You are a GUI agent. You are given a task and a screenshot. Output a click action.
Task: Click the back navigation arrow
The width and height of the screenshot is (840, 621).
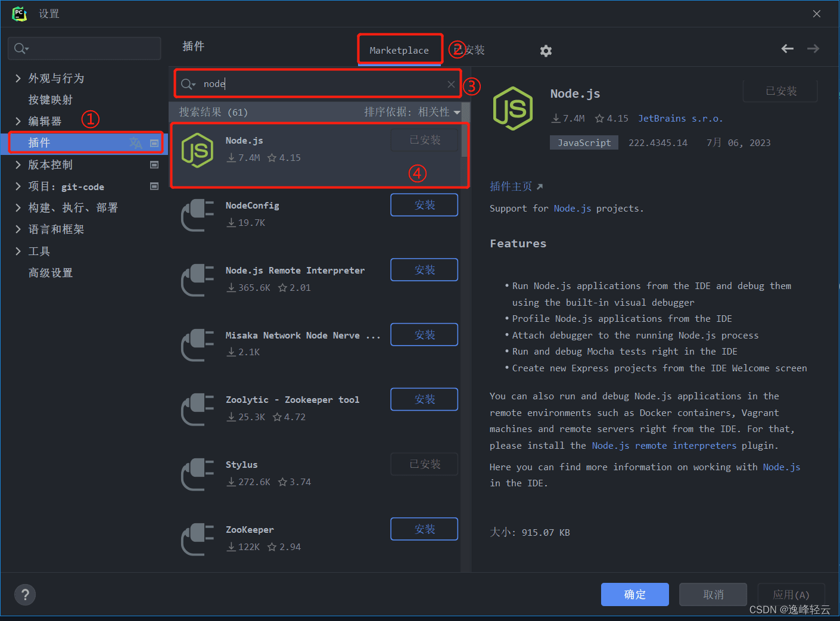click(x=787, y=49)
